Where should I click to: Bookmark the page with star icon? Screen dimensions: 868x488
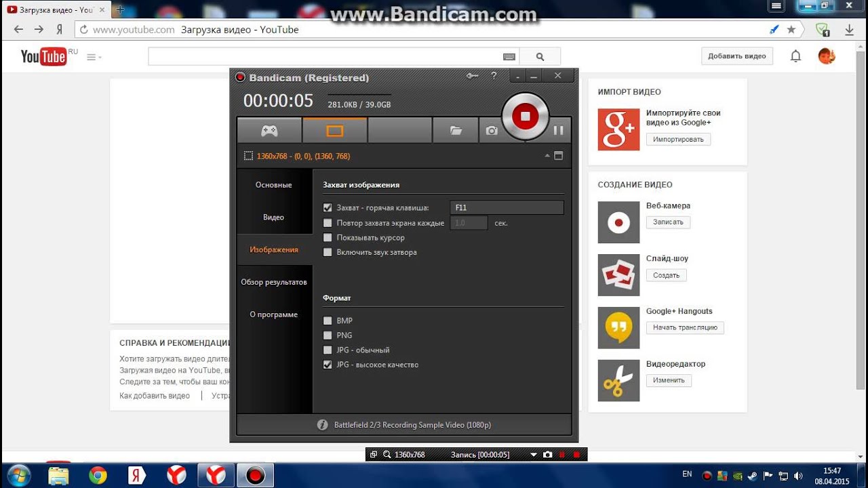[x=791, y=30]
